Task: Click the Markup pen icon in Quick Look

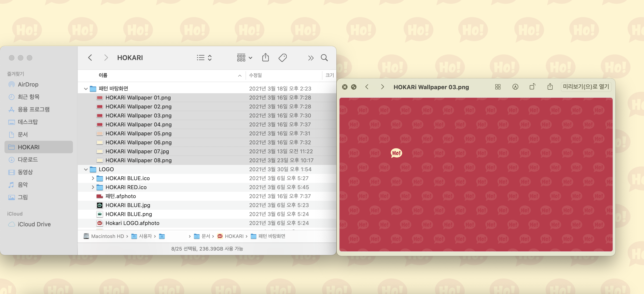Action: point(515,87)
